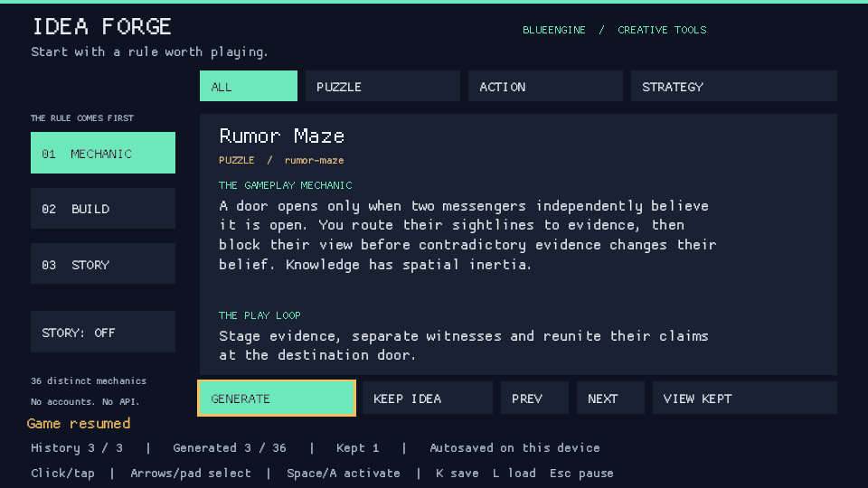Click THE PLAY LOOP section heading
This screenshot has height=488, width=868.
[x=259, y=315]
